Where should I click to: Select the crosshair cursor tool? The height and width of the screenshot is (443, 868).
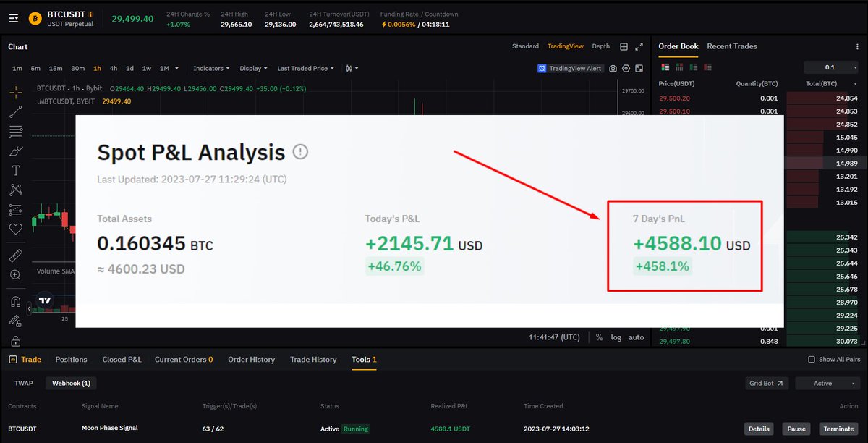tap(16, 93)
